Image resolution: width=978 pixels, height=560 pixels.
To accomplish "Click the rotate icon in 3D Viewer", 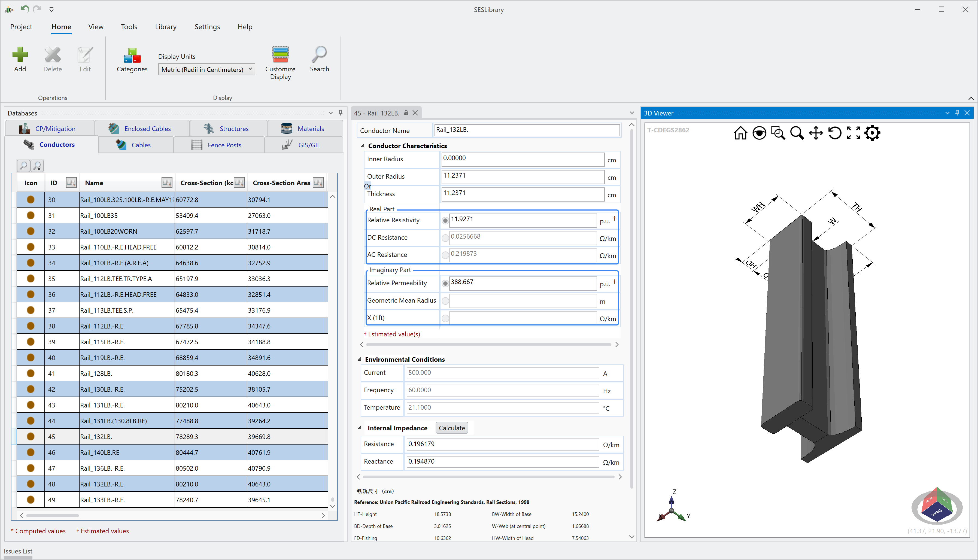I will [x=834, y=133].
